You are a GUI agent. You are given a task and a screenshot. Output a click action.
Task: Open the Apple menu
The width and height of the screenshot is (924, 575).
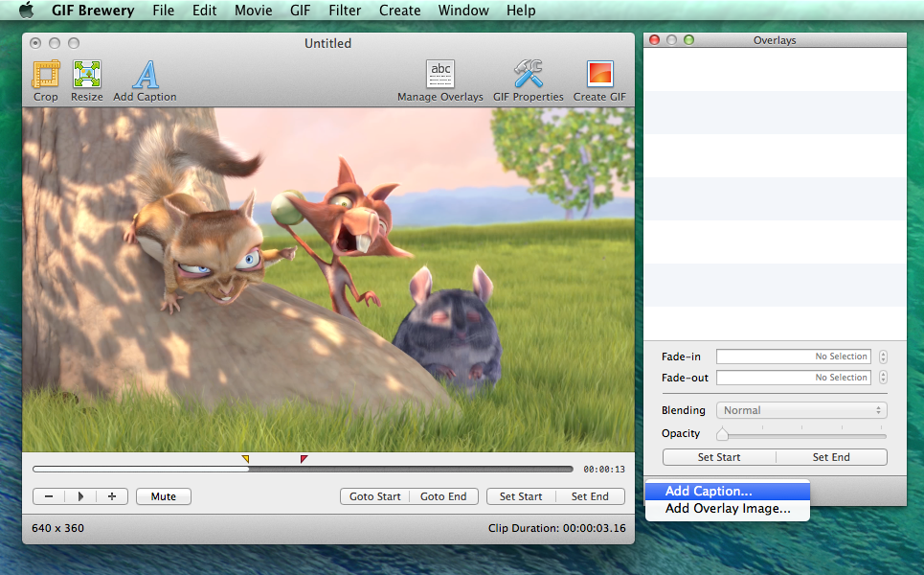26,10
